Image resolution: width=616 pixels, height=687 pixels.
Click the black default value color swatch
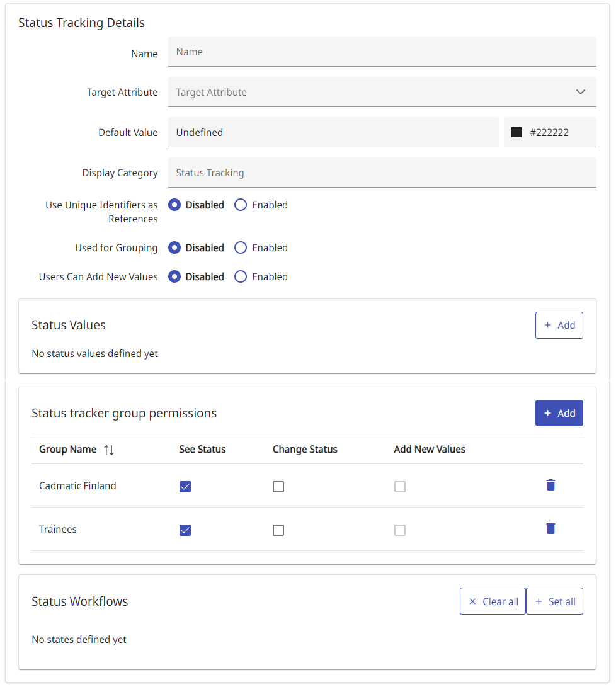(x=516, y=132)
